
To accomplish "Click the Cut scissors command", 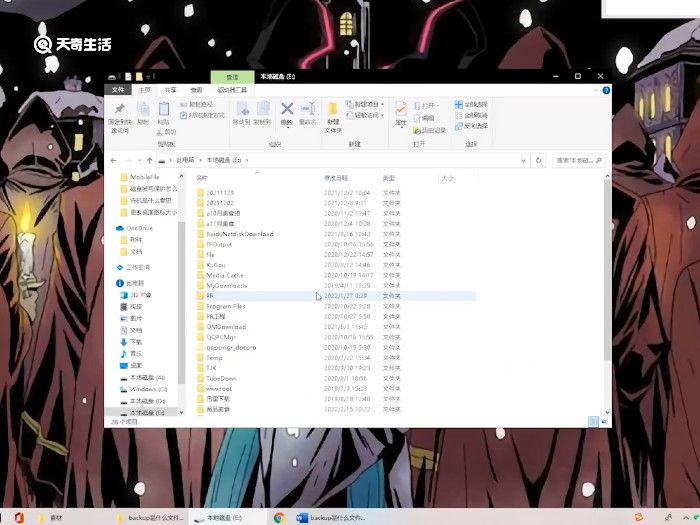I will pyautogui.click(x=167, y=132).
